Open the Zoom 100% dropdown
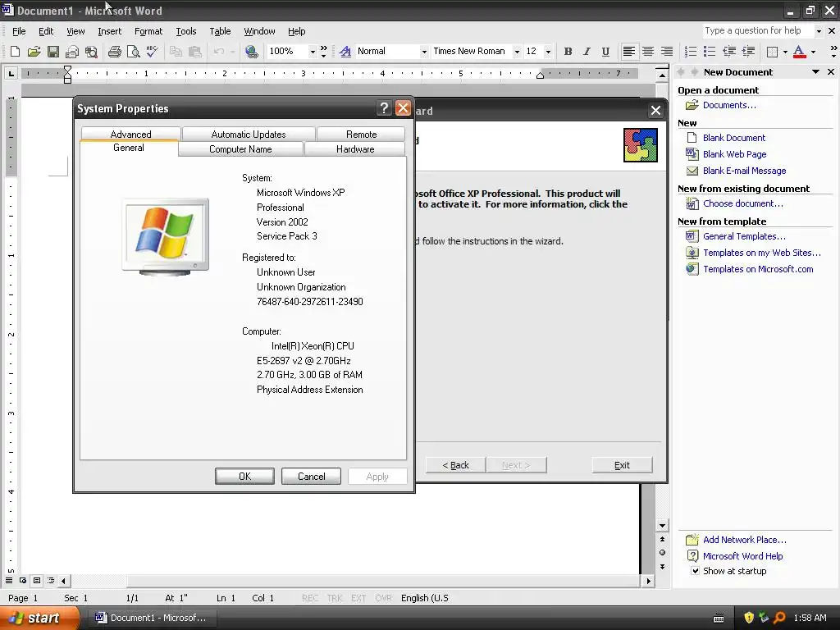Image resolution: width=840 pixels, height=630 pixels. pyautogui.click(x=313, y=52)
